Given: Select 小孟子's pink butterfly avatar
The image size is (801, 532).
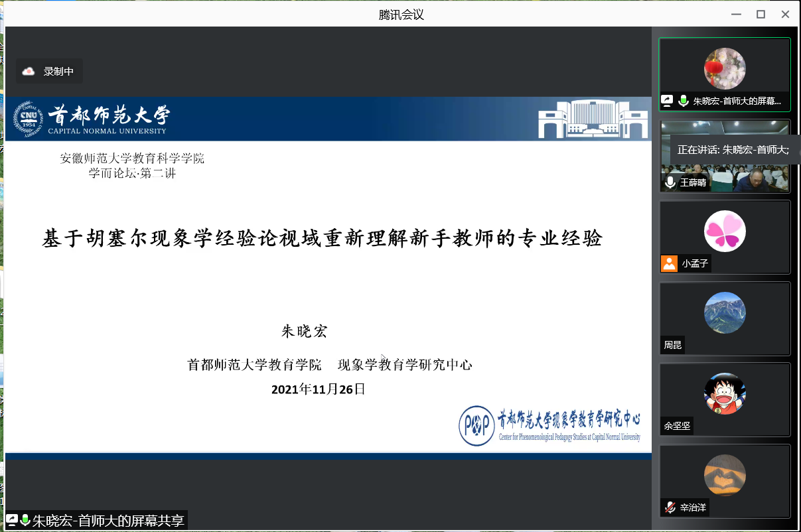Looking at the screenshot, I should click(x=725, y=232).
